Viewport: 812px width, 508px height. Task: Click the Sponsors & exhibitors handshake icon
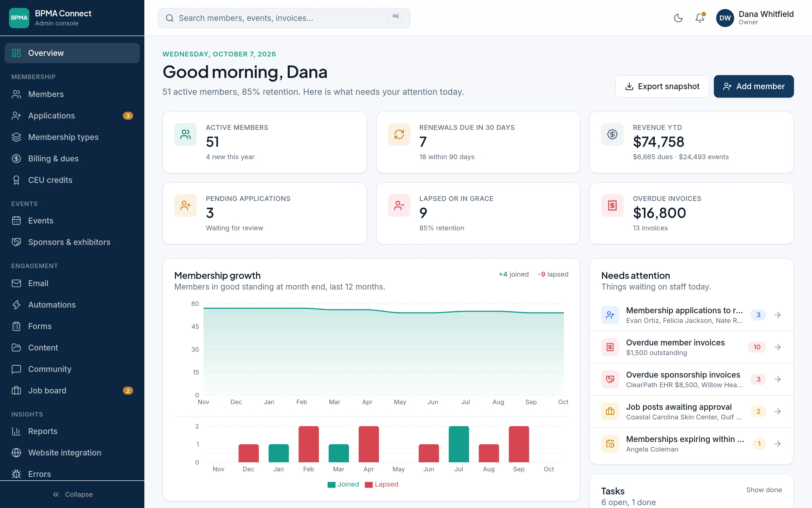[x=16, y=242]
